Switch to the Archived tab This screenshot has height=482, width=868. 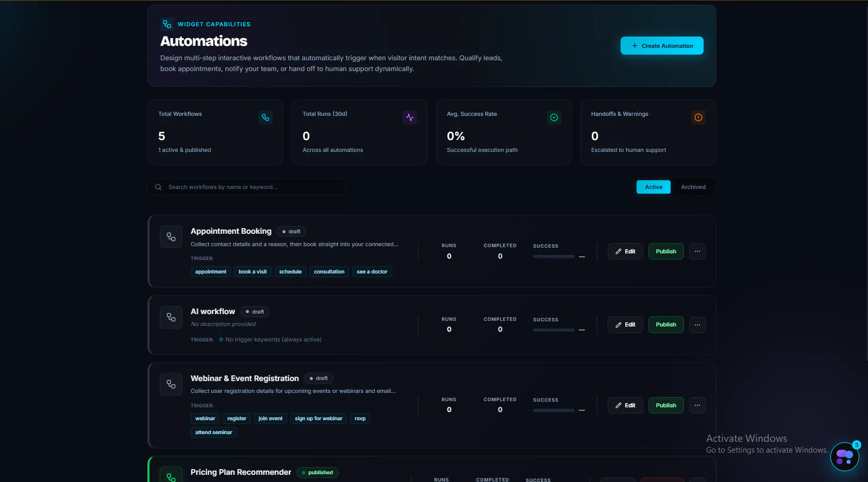(693, 187)
